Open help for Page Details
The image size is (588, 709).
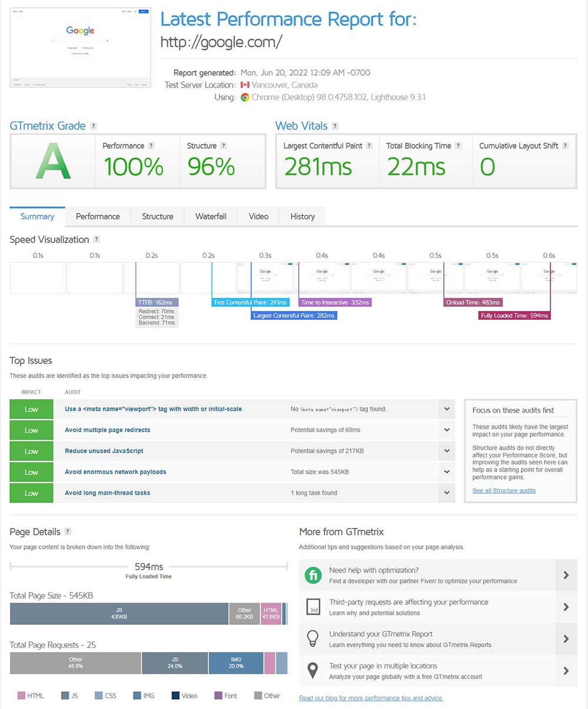pos(68,531)
